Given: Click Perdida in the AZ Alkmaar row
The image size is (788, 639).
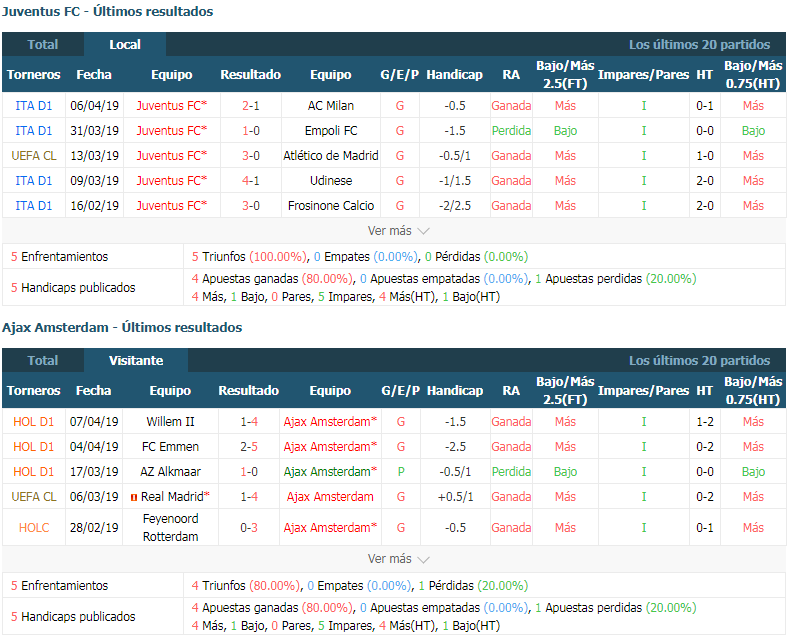Looking at the screenshot, I should [x=511, y=472].
